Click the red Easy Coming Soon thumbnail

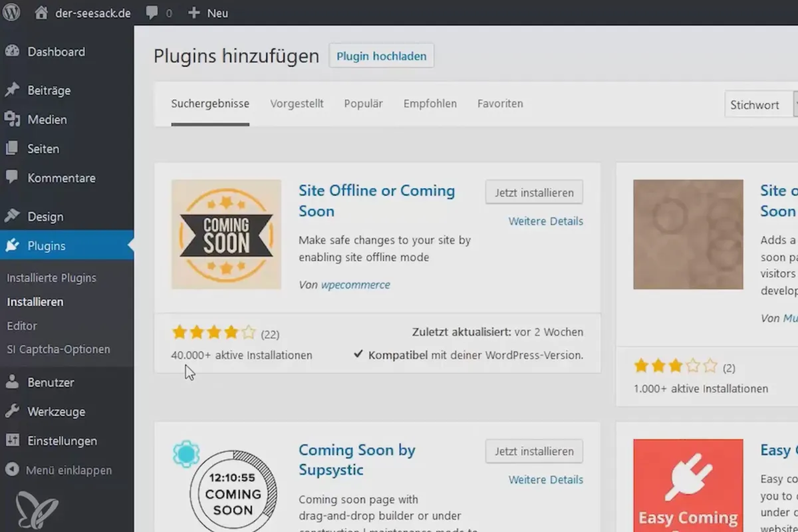point(688,485)
